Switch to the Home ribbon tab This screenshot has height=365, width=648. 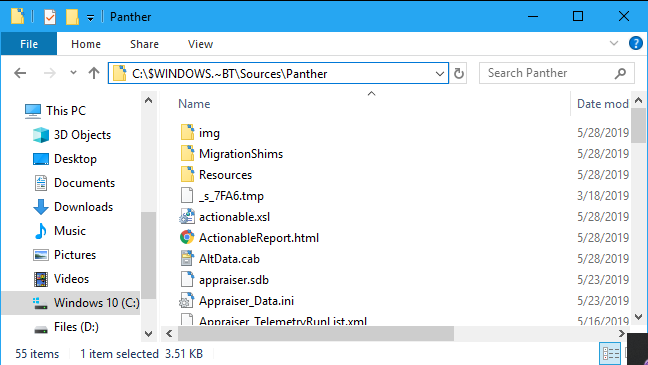[x=86, y=44]
